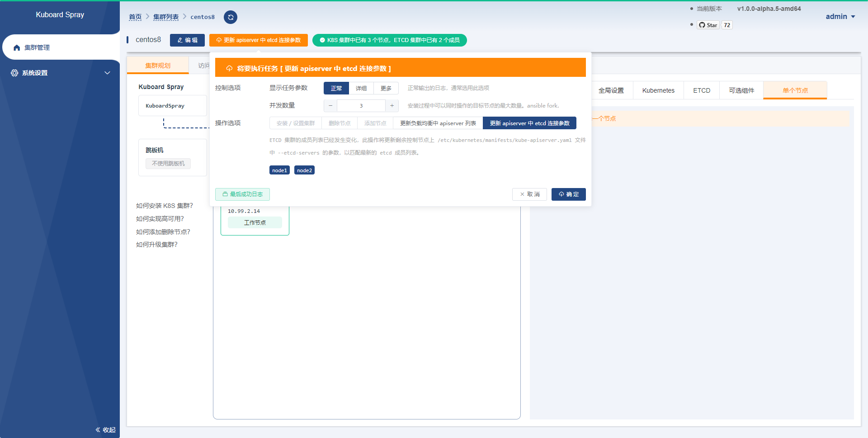Screen dimensions: 868x438
Task: Confirm the task with 确定
Action: point(569,194)
